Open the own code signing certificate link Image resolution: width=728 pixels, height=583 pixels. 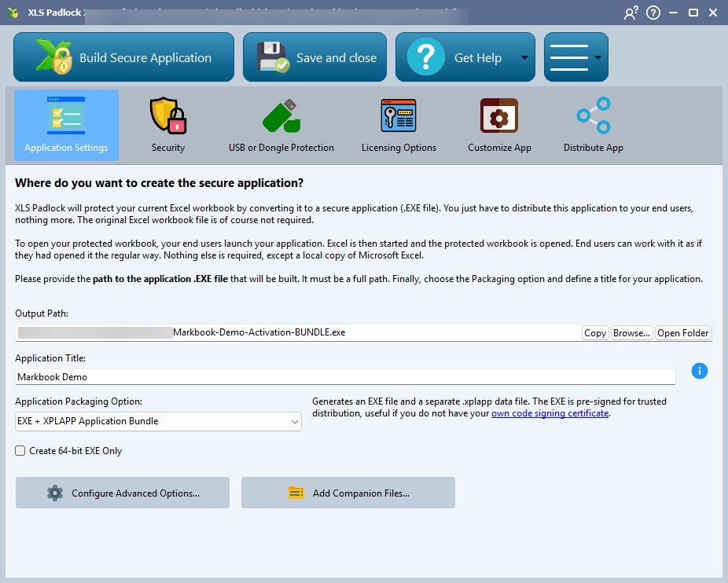tap(550, 413)
